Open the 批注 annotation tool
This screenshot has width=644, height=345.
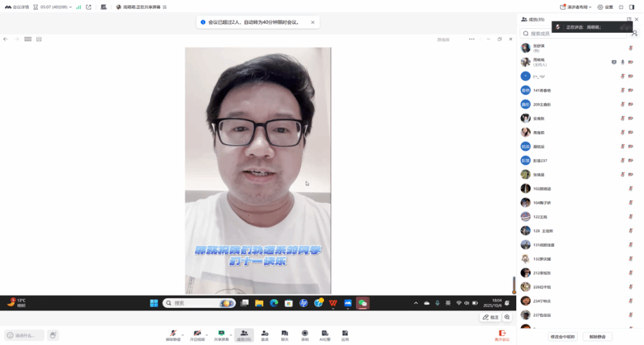click(490, 317)
